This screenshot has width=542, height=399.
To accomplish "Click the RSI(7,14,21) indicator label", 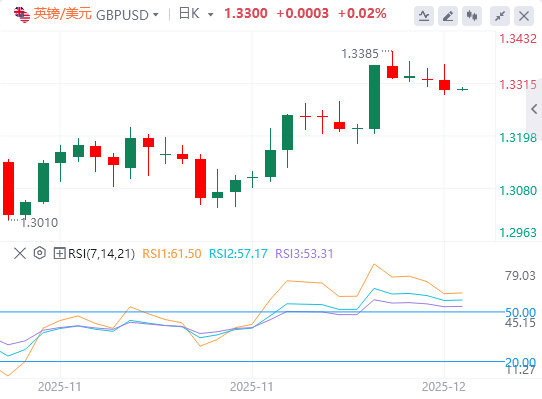I will [x=101, y=253].
